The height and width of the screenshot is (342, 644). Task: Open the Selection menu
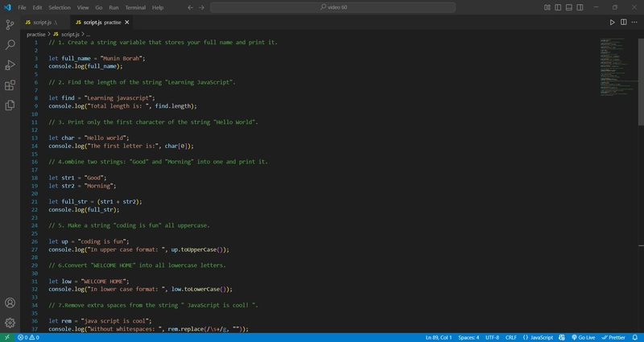(60, 7)
